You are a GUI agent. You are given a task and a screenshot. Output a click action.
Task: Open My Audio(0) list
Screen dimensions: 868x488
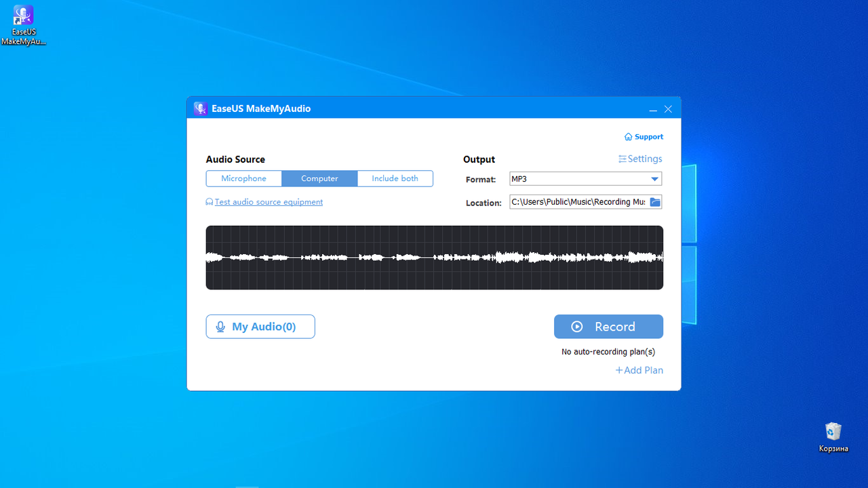click(260, 327)
